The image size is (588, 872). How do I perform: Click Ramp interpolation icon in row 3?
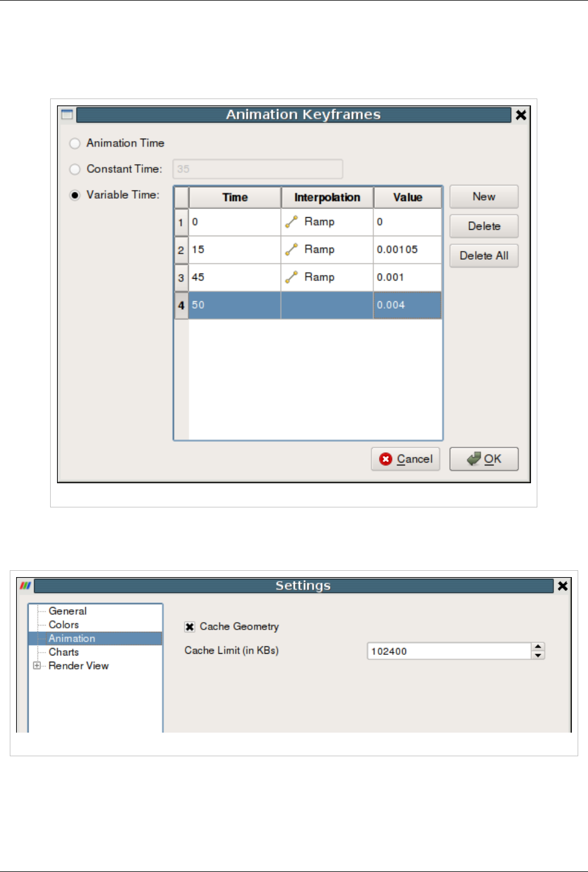[x=291, y=277]
